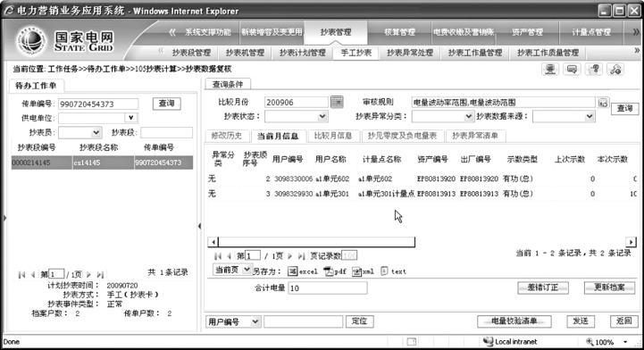Select row 0000214145 in work order list
Viewport: 644px width, 350px height.
[102, 162]
